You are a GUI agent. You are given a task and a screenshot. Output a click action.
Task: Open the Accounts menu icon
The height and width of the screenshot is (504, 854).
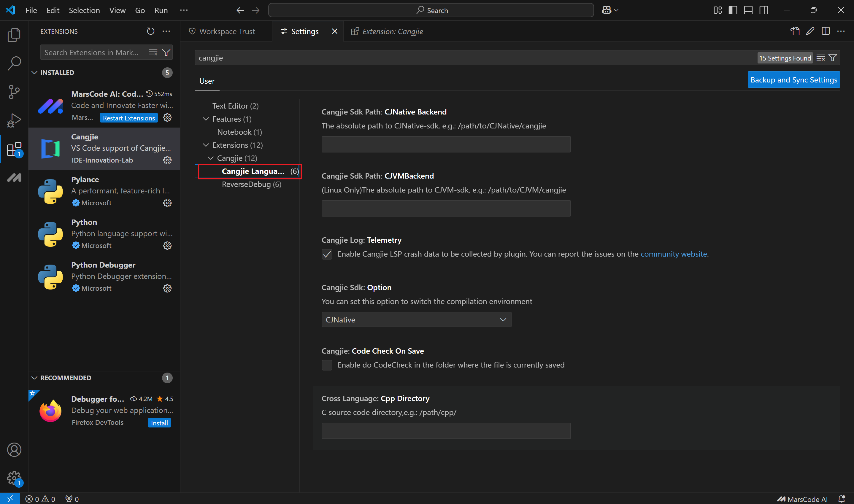(14, 450)
